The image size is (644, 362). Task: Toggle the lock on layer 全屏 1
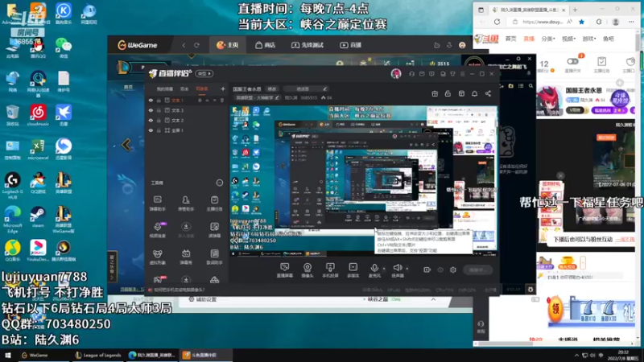click(x=159, y=130)
